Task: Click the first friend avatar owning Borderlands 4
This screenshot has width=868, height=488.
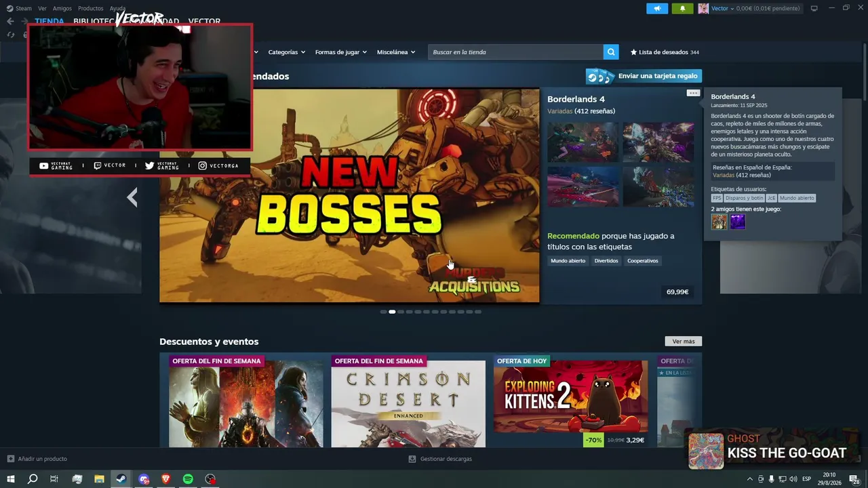Action: pos(719,222)
